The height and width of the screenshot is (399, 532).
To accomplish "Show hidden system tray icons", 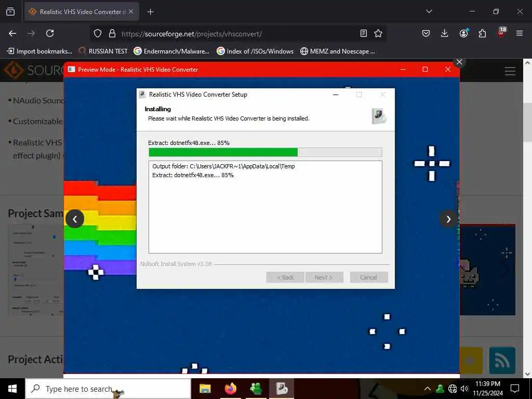I will point(428,389).
